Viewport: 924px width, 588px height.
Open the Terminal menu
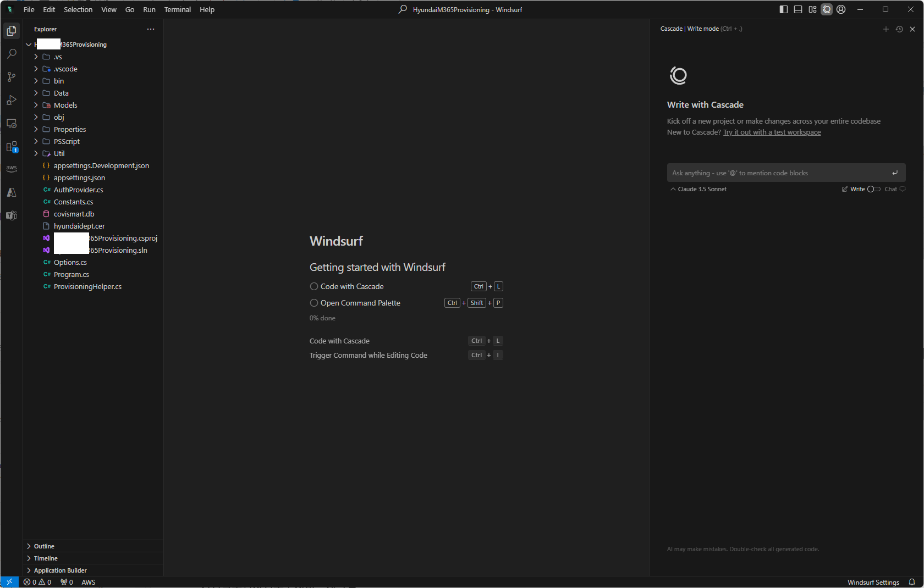tap(178, 9)
